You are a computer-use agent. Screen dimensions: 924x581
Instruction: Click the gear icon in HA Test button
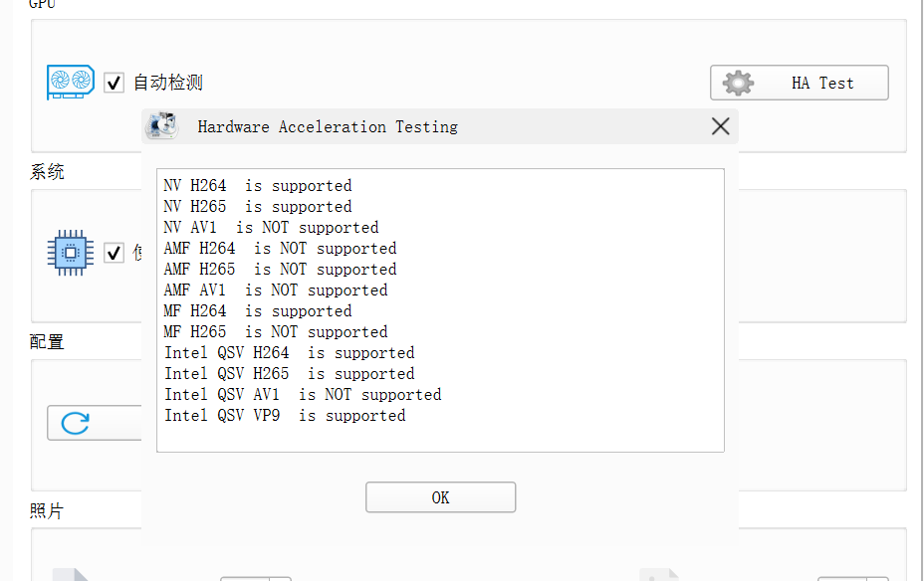click(738, 83)
